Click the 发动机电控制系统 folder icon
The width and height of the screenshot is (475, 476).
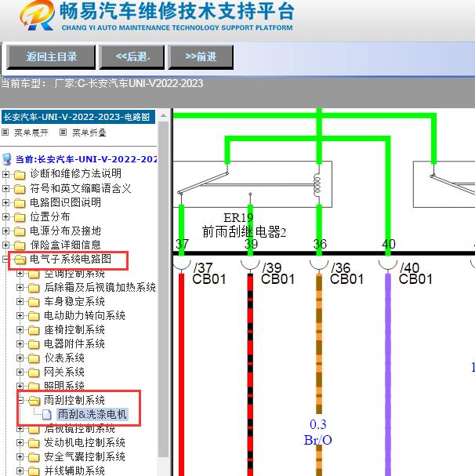(34, 444)
